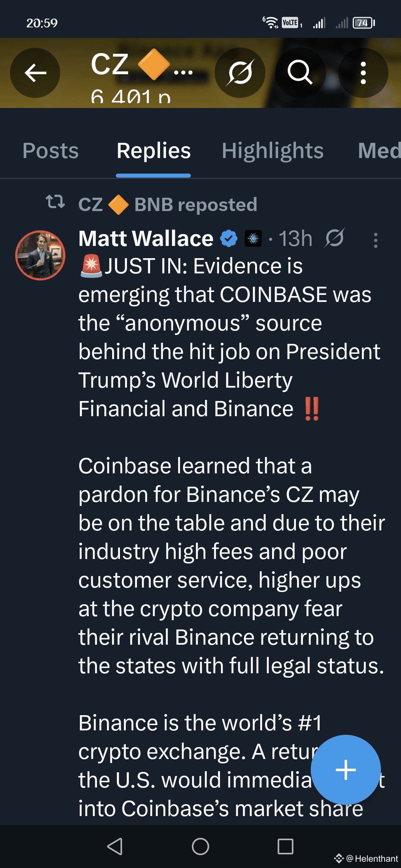
Task: Tap the back arrow in header
Action: point(35,73)
